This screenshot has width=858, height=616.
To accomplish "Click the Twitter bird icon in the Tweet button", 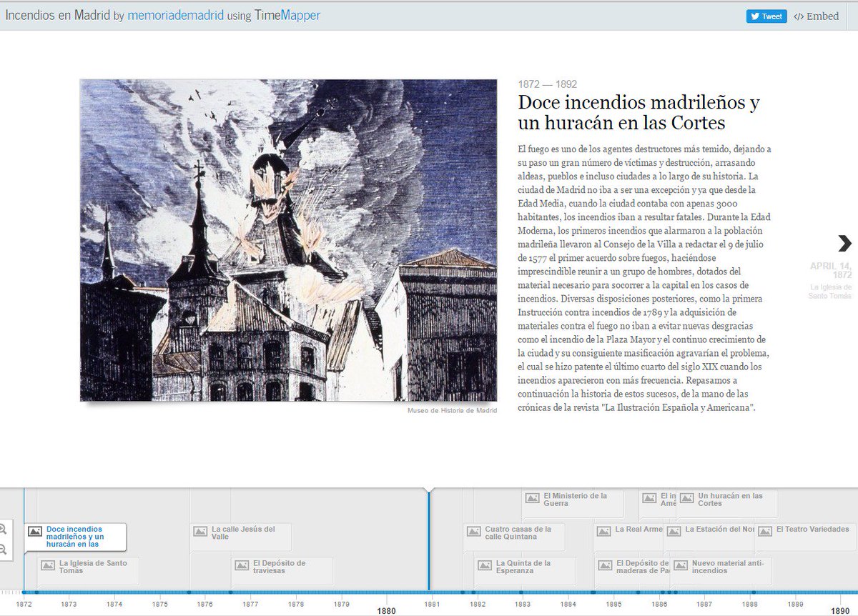I will pos(755,16).
